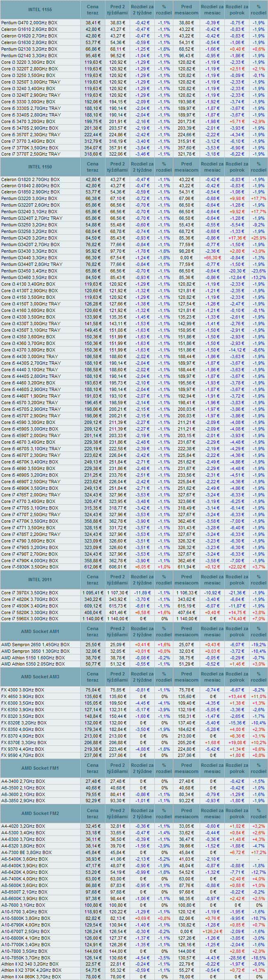Click the -23,6% percent difference cell

259,271
